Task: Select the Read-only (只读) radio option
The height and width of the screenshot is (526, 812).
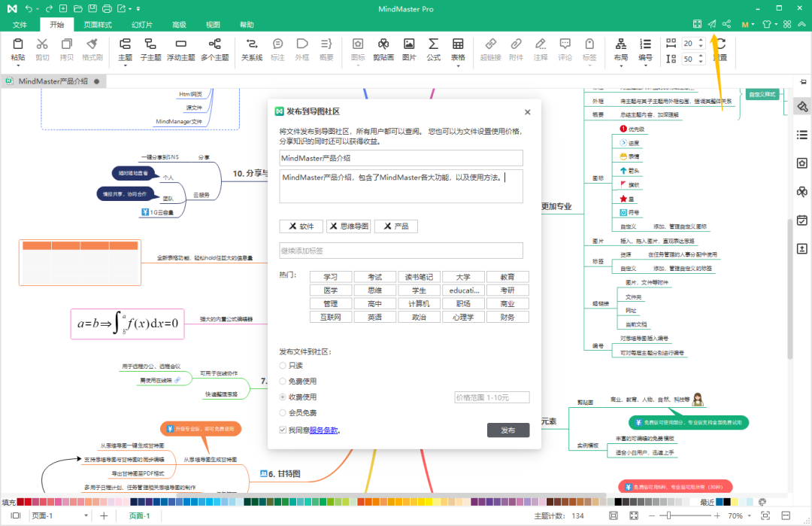Action: click(283, 366)
